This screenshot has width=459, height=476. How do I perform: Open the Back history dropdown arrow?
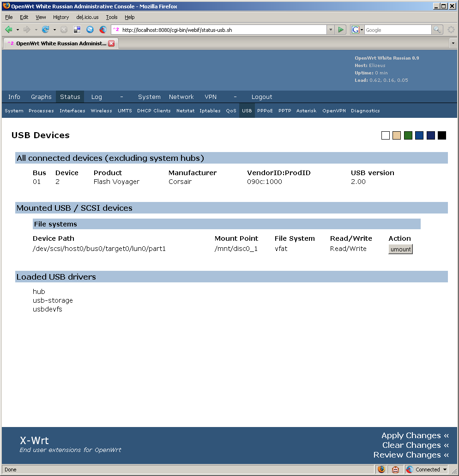pyautogui.click(x=18, y=30)
